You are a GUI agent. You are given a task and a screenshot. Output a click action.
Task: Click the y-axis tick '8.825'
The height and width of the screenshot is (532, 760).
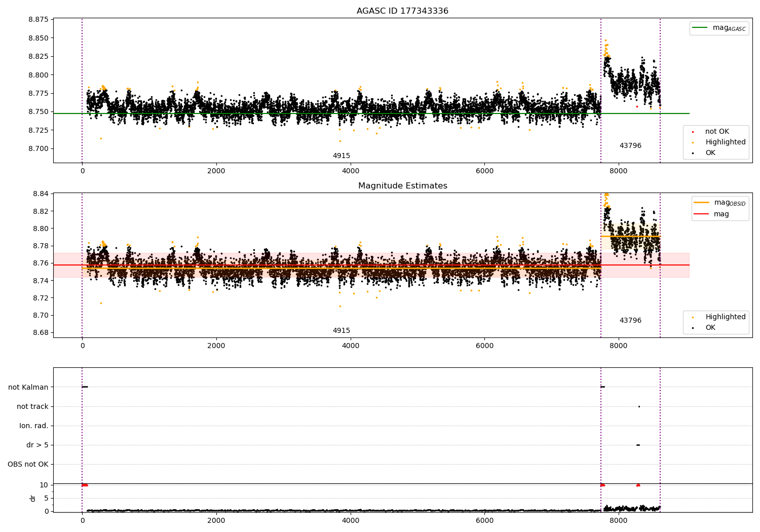tap(39, 57)
